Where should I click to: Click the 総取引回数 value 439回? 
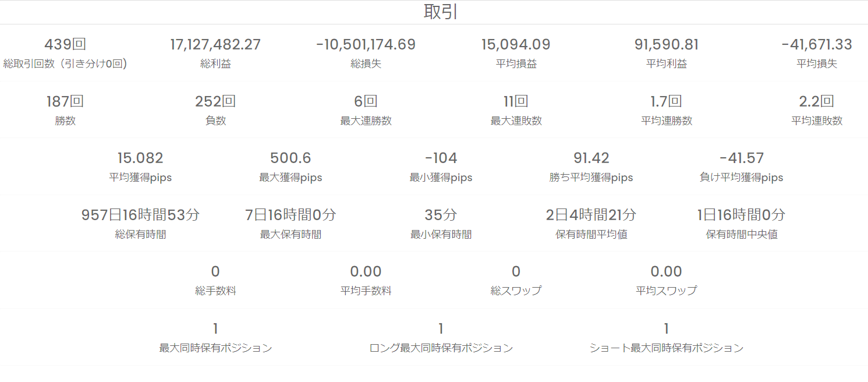pos(65,45)
